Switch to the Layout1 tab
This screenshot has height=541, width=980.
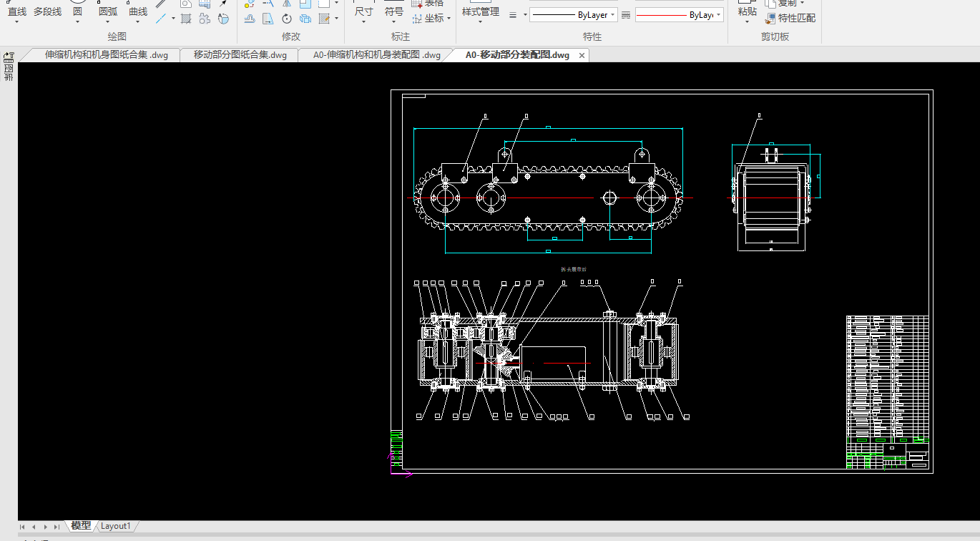[x=115, y=526]
